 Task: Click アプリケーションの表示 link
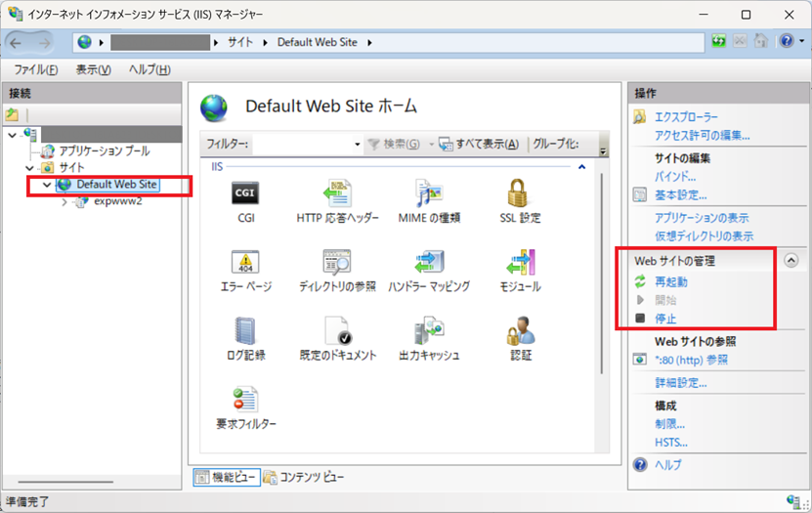tap(702, 218)
